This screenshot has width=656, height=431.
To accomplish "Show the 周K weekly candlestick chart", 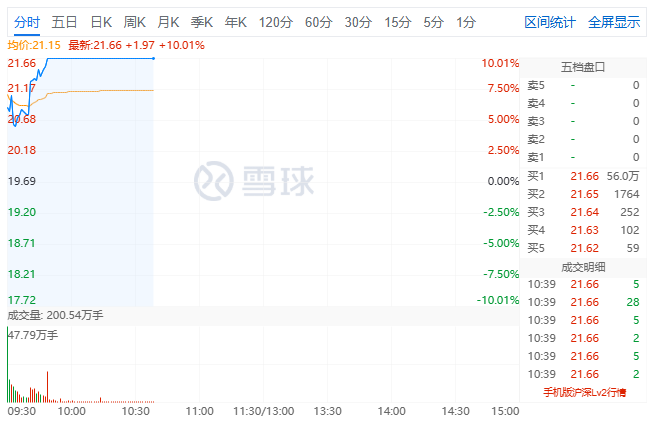I will coord(135,22).
